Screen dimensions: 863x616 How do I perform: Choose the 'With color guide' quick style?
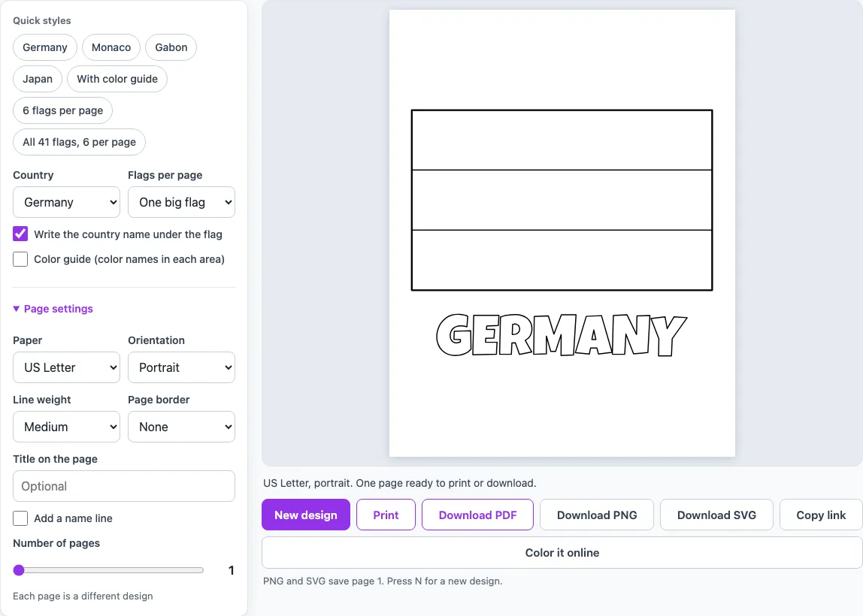117,79
